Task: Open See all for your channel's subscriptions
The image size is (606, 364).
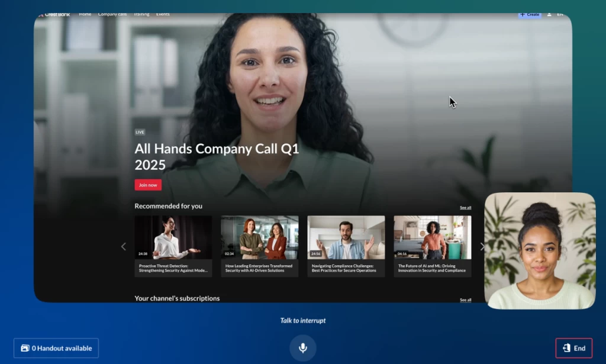Action: pyautogui.click(x=465, y=300)
